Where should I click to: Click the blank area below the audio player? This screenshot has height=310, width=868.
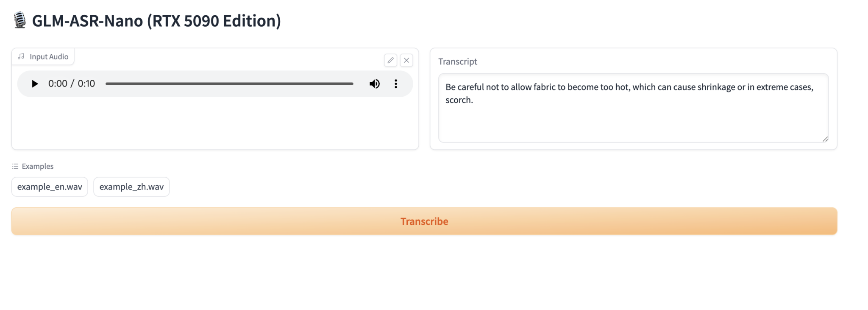pyautogui.click(x=215, y=123)
